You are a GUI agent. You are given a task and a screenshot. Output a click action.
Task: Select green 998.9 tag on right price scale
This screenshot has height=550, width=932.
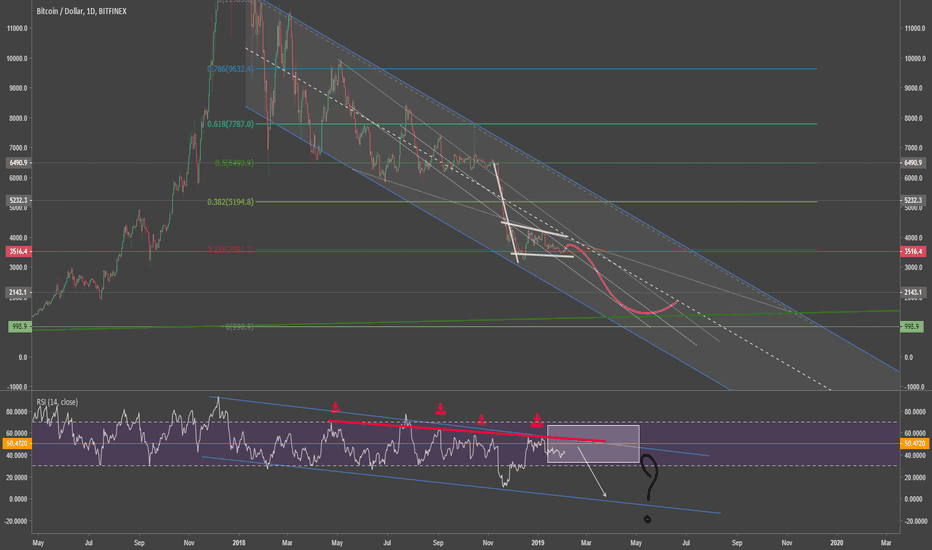tap(911, 327)
